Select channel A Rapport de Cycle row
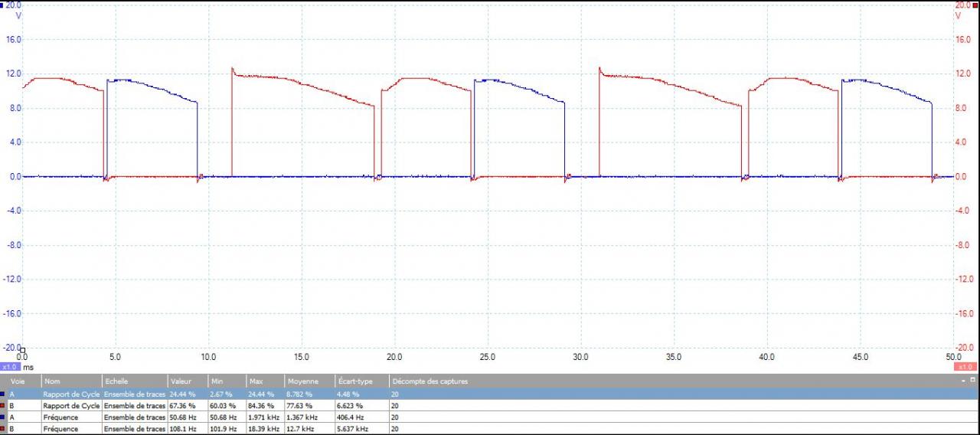Image resolution: width=980 pixels, height=435 pixels. tap(490, 394)
